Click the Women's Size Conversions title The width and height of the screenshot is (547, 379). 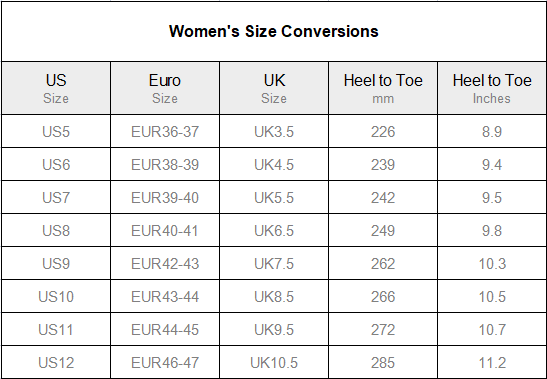274,31
